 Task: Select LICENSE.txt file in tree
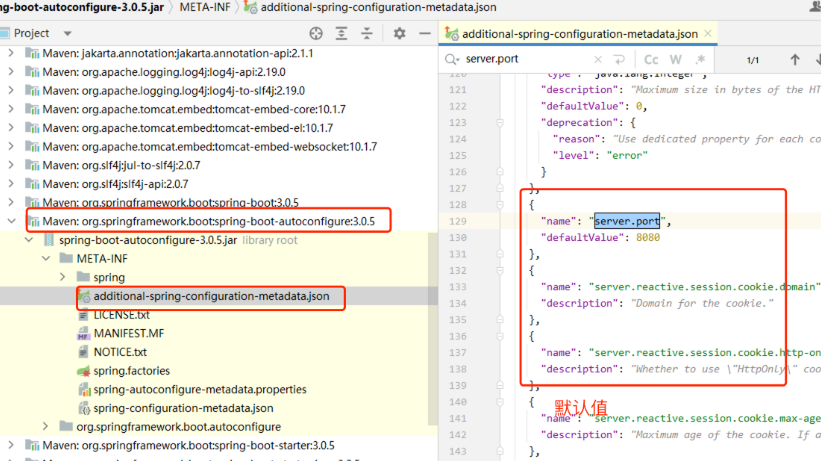click(x=121, y=315)
